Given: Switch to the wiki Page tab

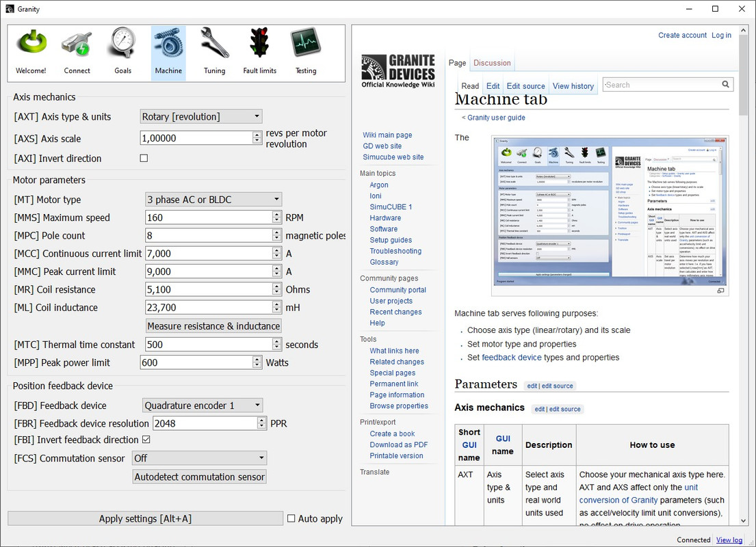Looking at the screenshot, I should [457, 63].
